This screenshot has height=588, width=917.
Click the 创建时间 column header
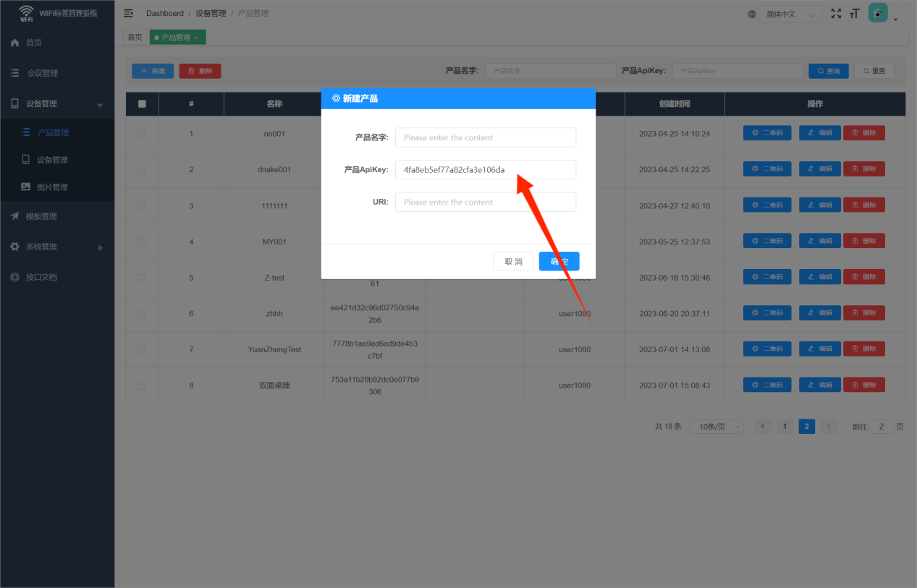(675, 104)
